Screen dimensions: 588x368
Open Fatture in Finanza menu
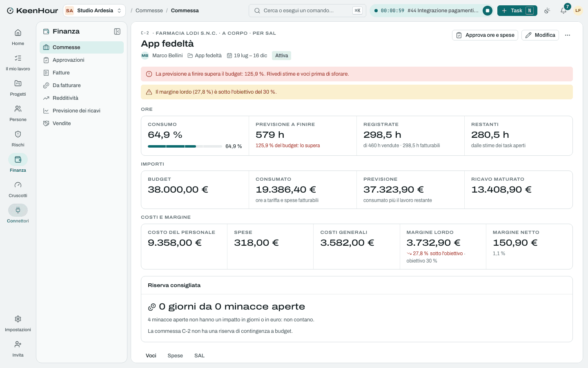point(82,73)
